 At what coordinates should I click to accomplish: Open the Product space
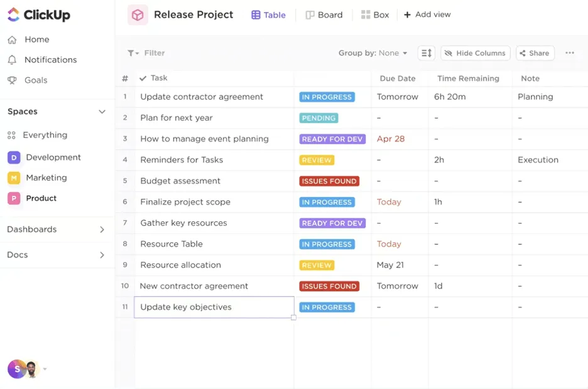41,198
